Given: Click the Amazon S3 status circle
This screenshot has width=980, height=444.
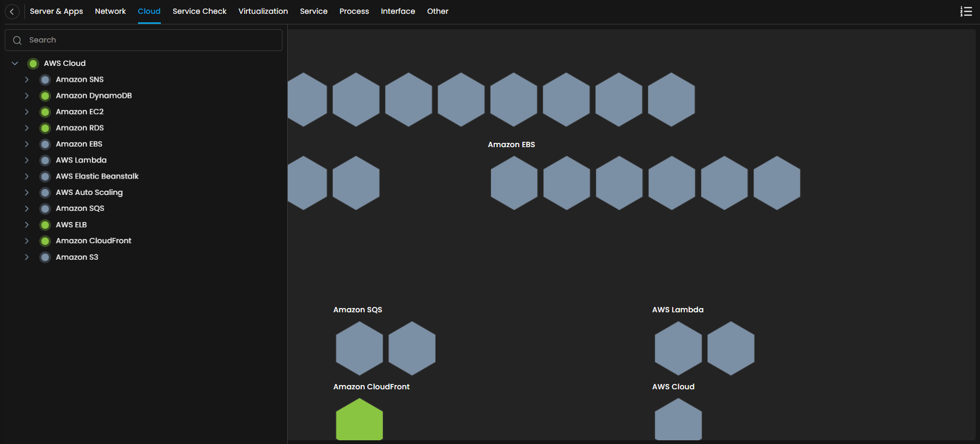Looking at the screenshot, I should click(45, 258).
